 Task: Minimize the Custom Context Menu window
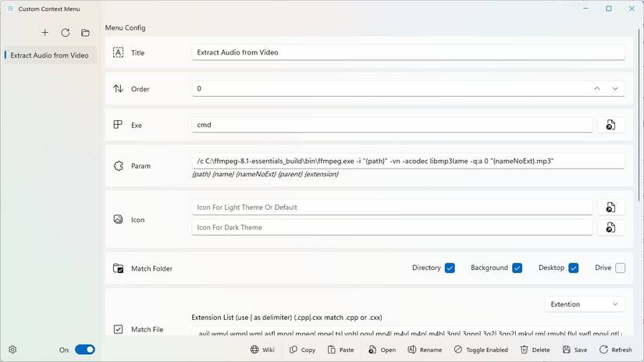click(586, 9)
